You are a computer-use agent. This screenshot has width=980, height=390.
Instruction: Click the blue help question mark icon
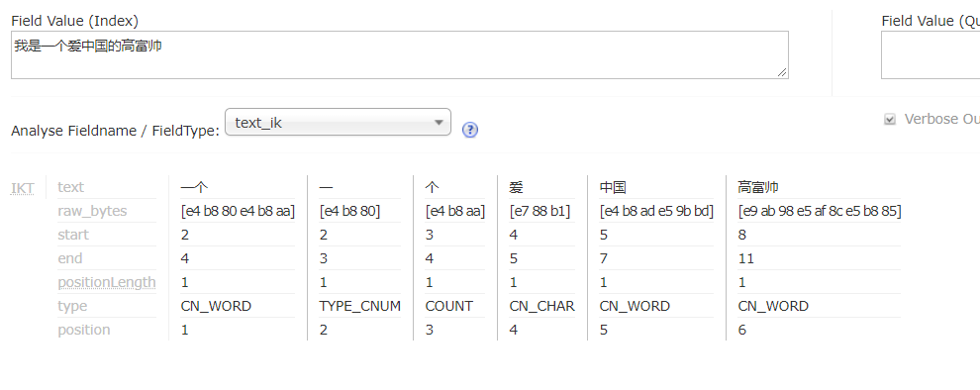click(x=470, y=130)
